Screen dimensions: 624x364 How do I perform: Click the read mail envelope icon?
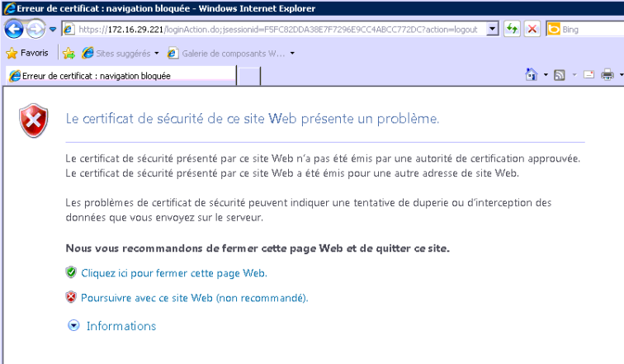click(x=589, y=75)
